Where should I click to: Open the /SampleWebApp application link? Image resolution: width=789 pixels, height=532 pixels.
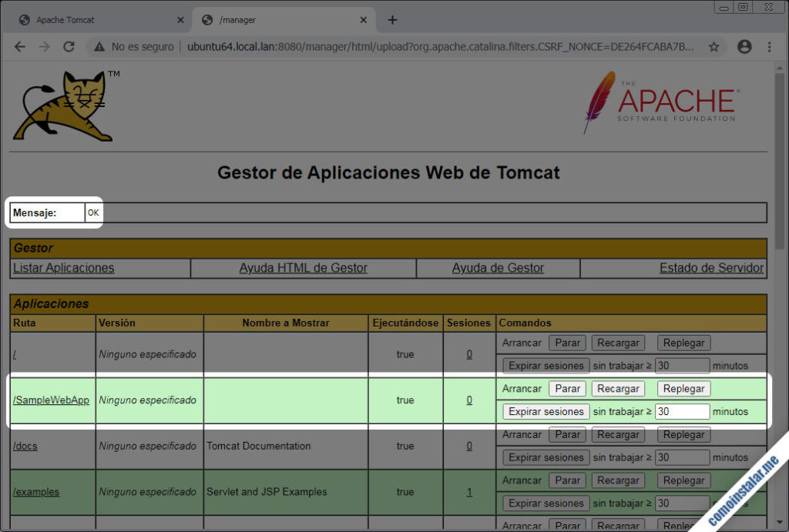pyautogui.click(x=51, y=400)
